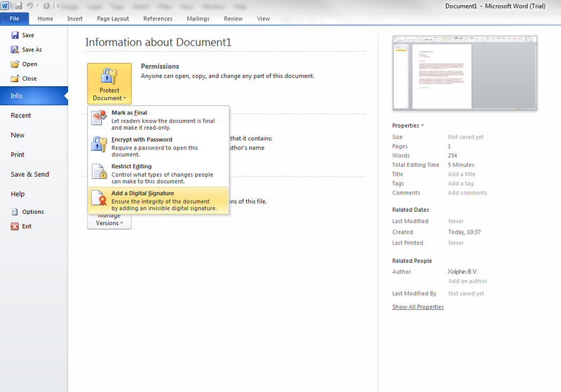Click the document preview thumbnail
Screen dimensions: 561x392
[464, 72]
